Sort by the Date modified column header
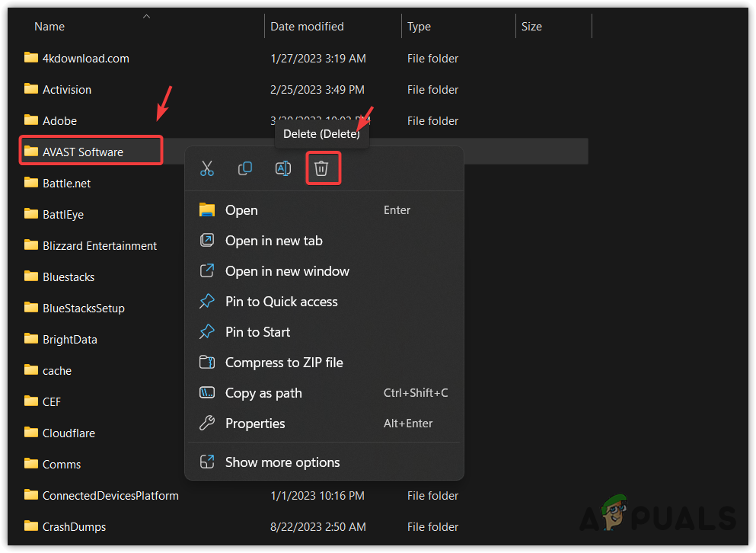The width and height of the screenshot is (756, 553). (307, 27)
